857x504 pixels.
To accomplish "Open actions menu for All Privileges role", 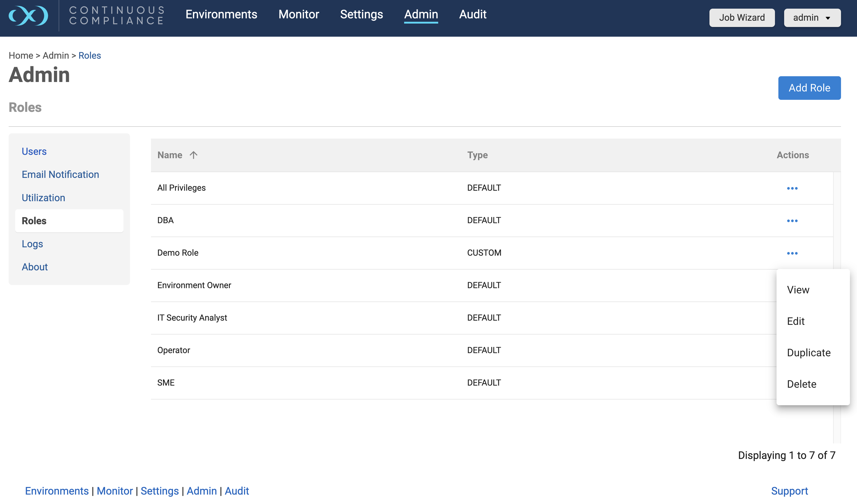I will click(x=792, y=188).
